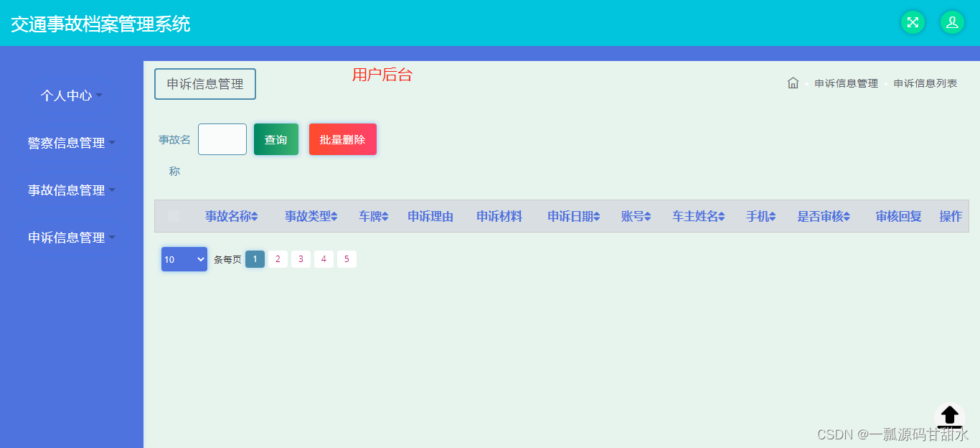Go to page 2 in pagination
980x448 pixels.
coord(278,259)
